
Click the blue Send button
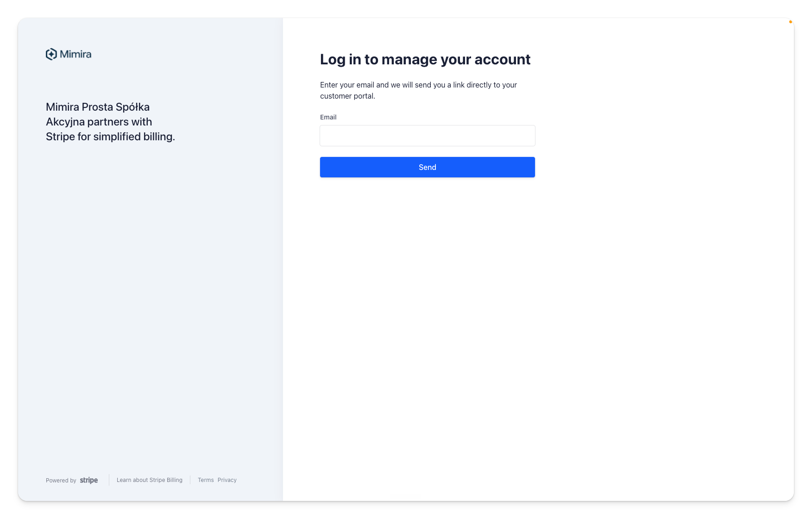pos(428,167)
